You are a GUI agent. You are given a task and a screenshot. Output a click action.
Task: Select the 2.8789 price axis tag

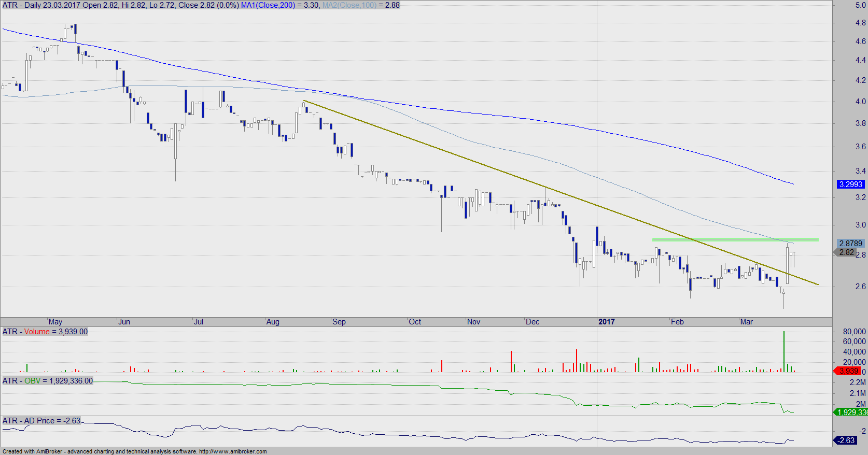click(850, 243)
